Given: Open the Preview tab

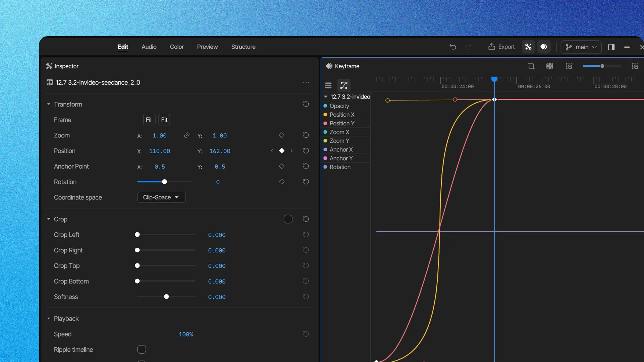Looking at the screenshot, I should [x=207, y=47].
